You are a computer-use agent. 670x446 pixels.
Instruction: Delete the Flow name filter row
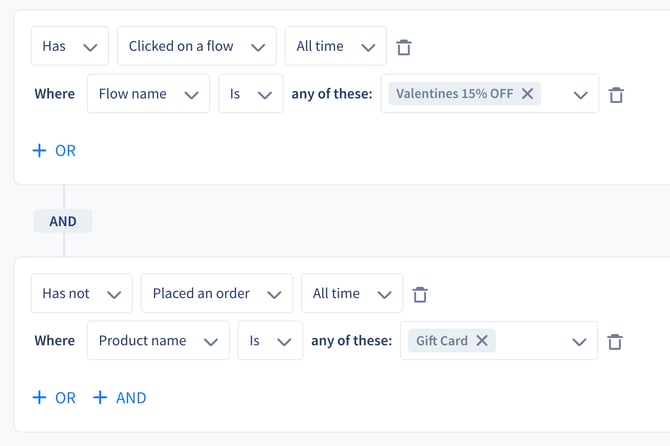click(616, 94)
